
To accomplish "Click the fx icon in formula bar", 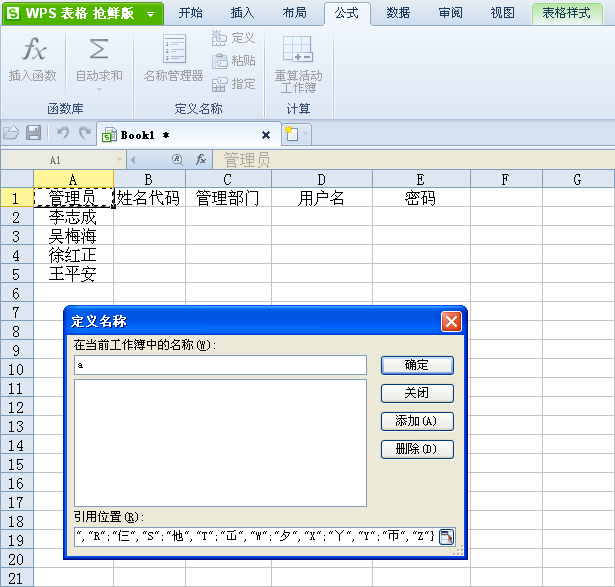I will pyautogui.click(x=201, y=159).
